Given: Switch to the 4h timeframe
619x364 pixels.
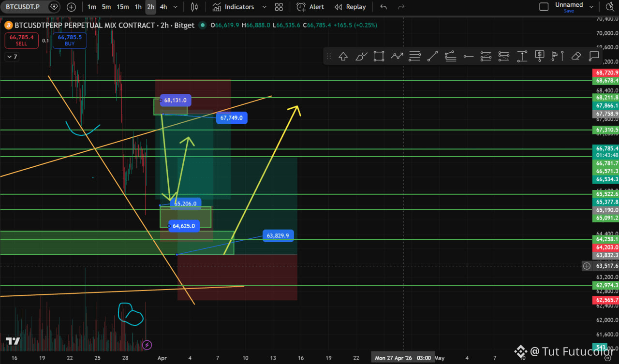Looking at the screenshot, I should [x=163, y=7].
